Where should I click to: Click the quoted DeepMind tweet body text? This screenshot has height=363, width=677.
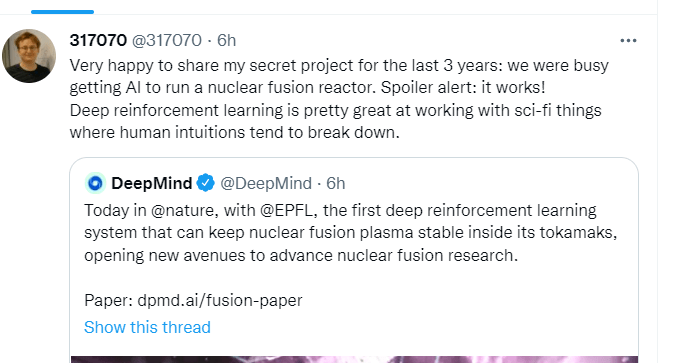[x=351, y=233]
